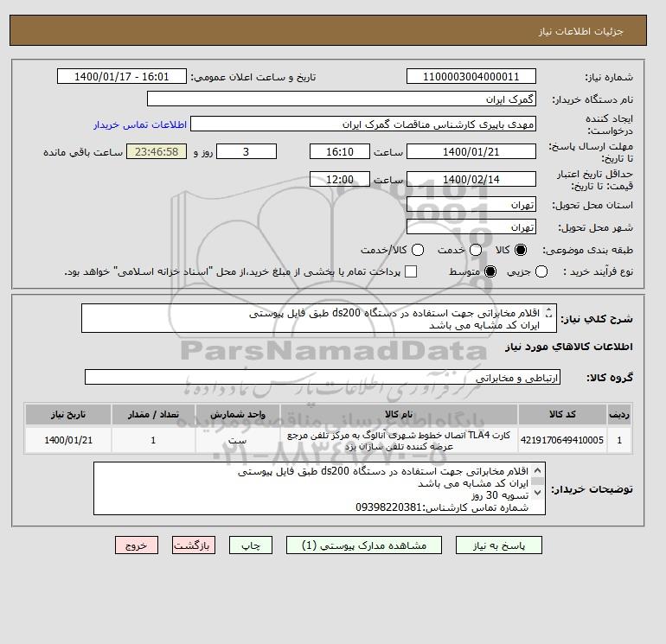The image size is (666, 644).
Task: Click the delivery city field تهران
Action: [471, 227]
